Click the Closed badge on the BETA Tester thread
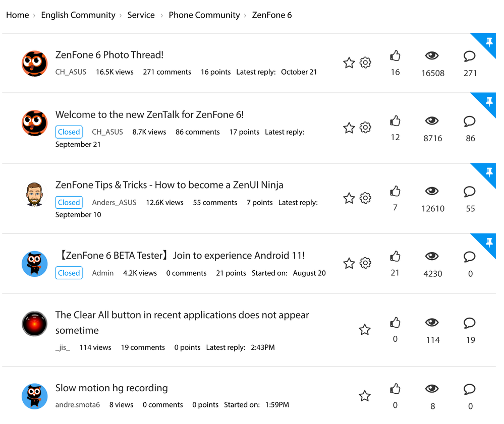The height and width of the screenshot is (424, 504). click(69, 273)
